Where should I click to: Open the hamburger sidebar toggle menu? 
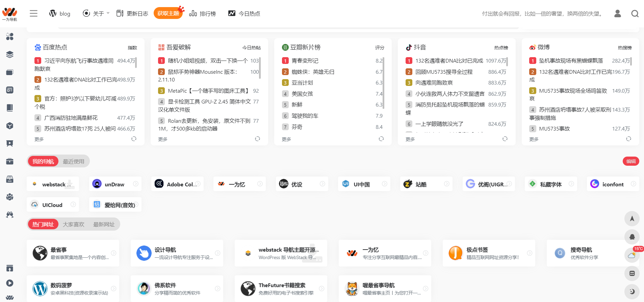pyautogui.click(x=33, y=14)
